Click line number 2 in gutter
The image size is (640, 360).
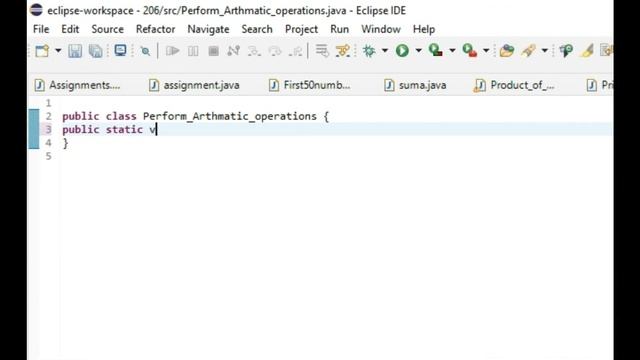click(49, 116)
